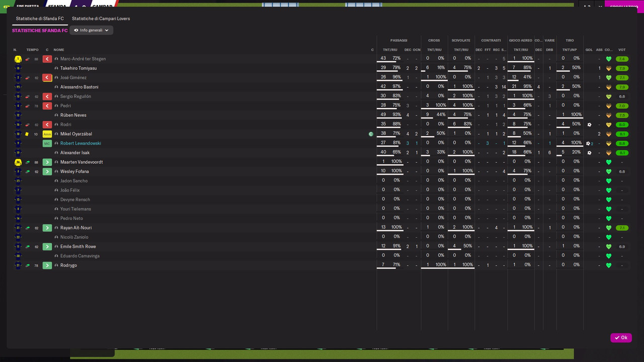Sort by the NOME column header
The height and width of the screenshot is (362, 644).
tap(59, 50)
